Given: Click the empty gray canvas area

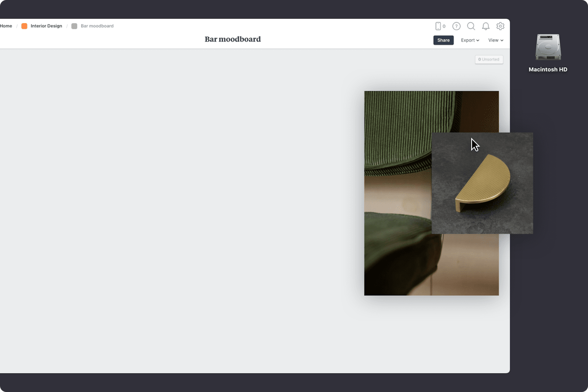Looking at the screenshot, I should tap(175, 200).
